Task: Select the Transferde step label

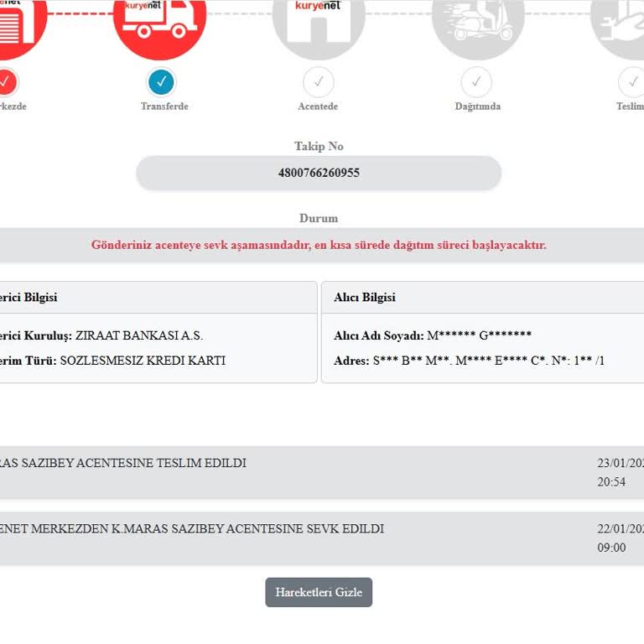Action: 164,106
